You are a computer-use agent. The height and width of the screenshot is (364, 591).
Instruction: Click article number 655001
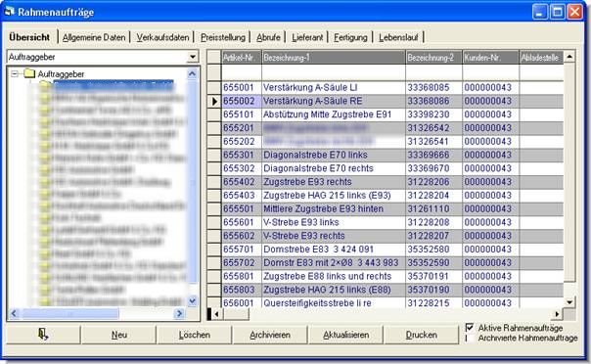pos(239,87)
